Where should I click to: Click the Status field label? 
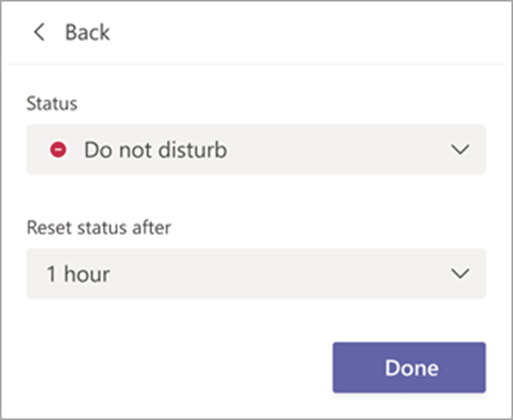[x=52, y=103]
